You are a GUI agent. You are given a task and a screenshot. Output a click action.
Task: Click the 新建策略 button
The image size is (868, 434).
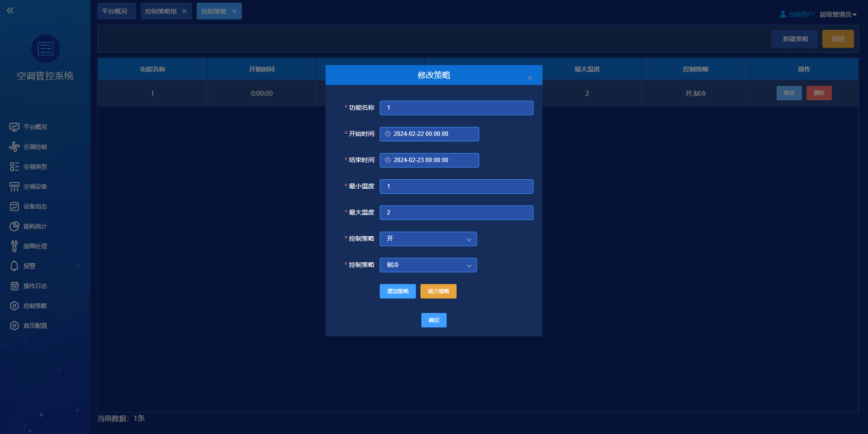pos(794,39)
